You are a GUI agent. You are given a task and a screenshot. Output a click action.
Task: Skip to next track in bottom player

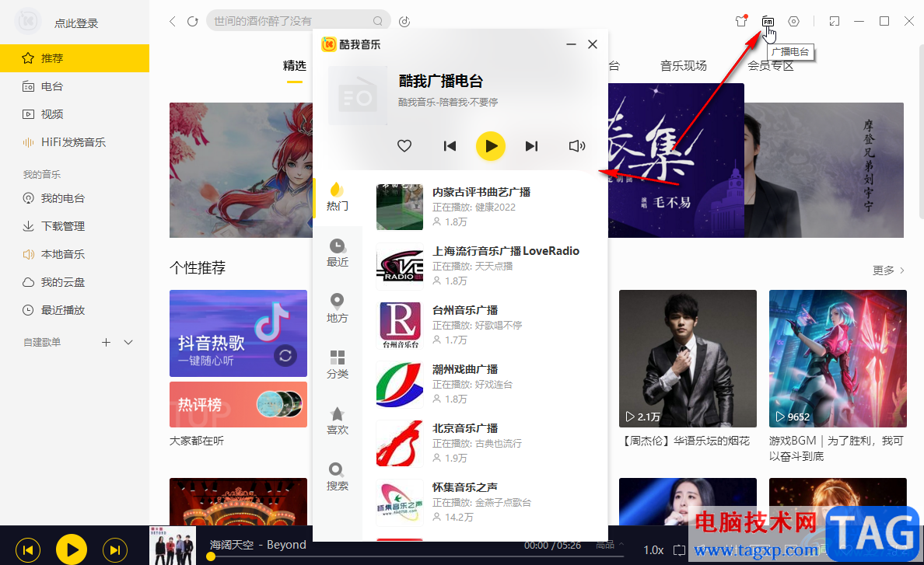115,549
